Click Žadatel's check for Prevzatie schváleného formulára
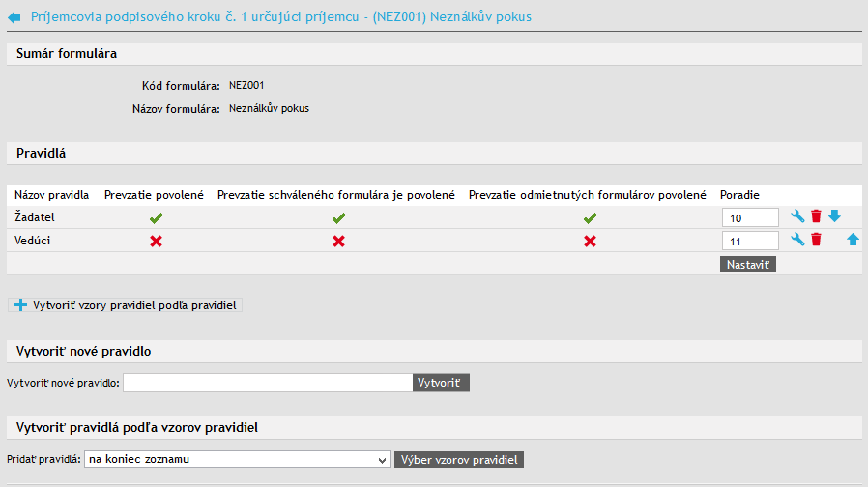Viewport: 868px width, 487px height. tap(338, 218)
